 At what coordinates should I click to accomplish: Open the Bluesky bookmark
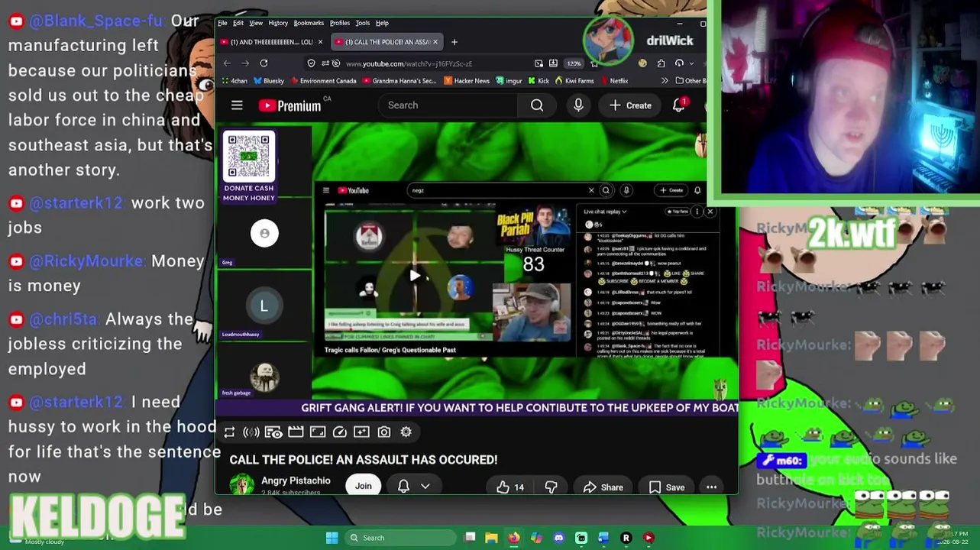coord(269,81)
